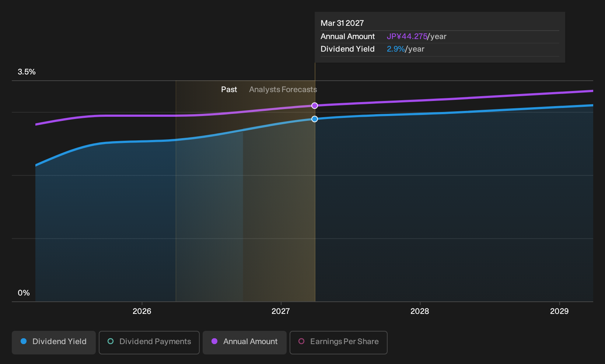Image resolution: width=605 pixels, height=364 pixels.
Task: Toggle the Annual Amount legend button
Action: click(x=245, y=342)
